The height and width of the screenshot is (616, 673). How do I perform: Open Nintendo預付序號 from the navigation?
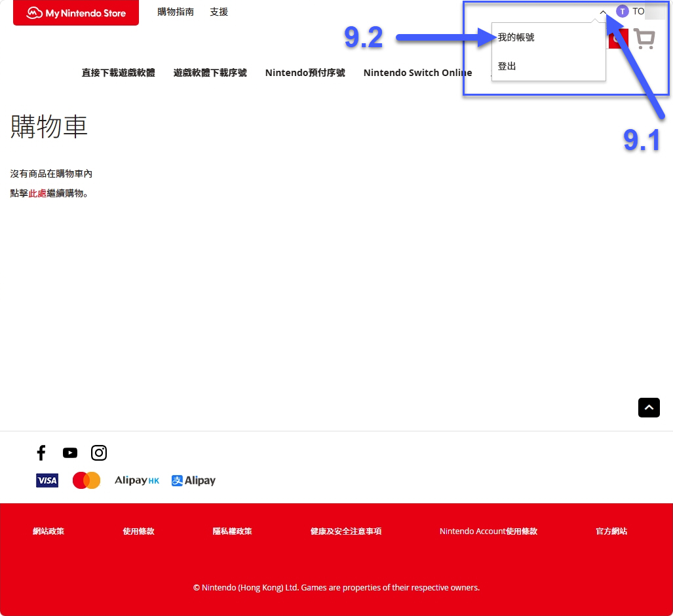[x=305, y=73]
